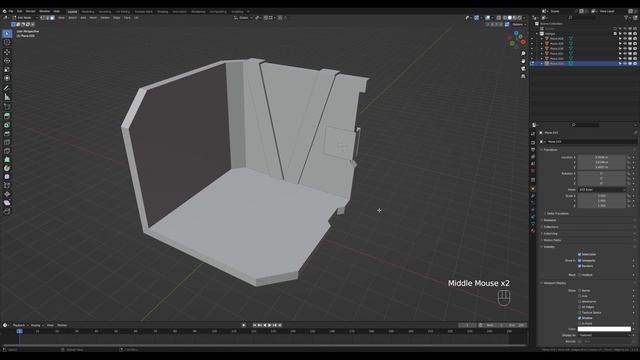Open the Mesh menu in viewport header
The width and height of the screenshot is (640, 360).
click(93, 18)
